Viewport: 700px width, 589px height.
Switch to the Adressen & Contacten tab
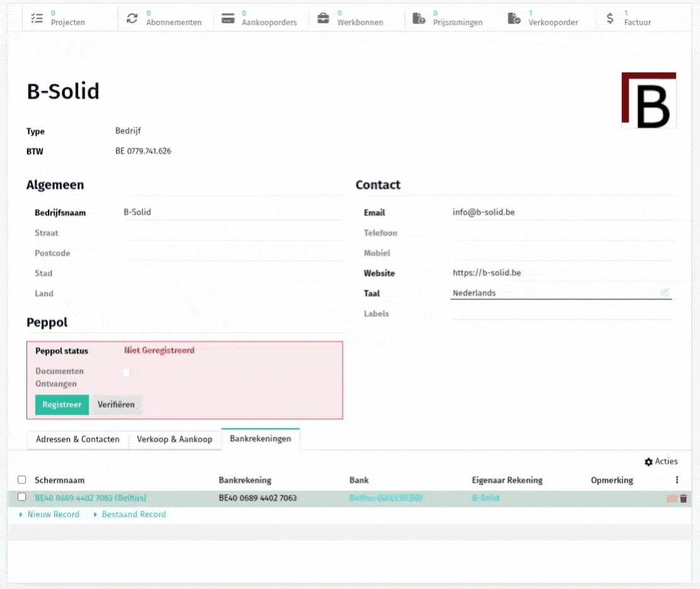[78, 440]
